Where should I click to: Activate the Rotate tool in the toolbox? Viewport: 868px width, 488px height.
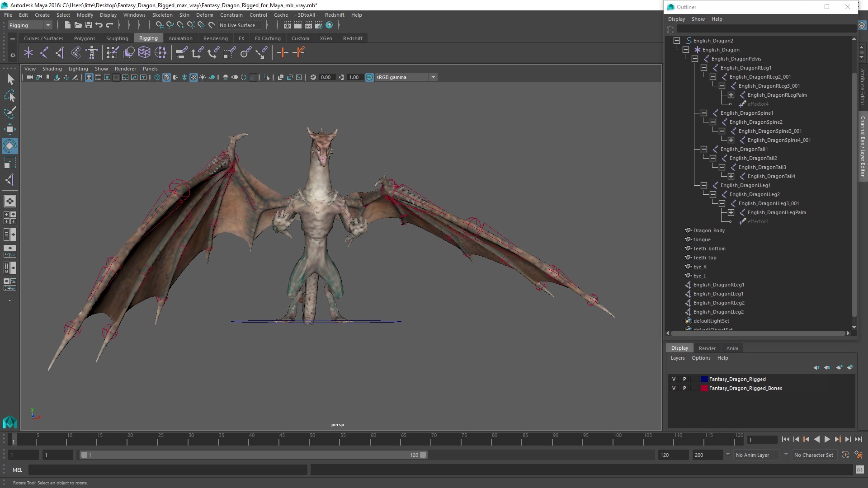10,146
